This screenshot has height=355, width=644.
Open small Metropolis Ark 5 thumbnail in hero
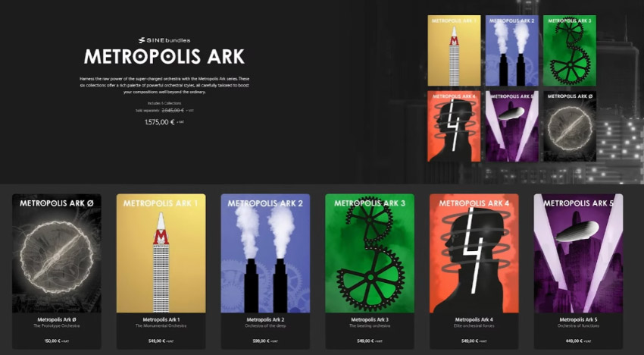click(511, 126)
